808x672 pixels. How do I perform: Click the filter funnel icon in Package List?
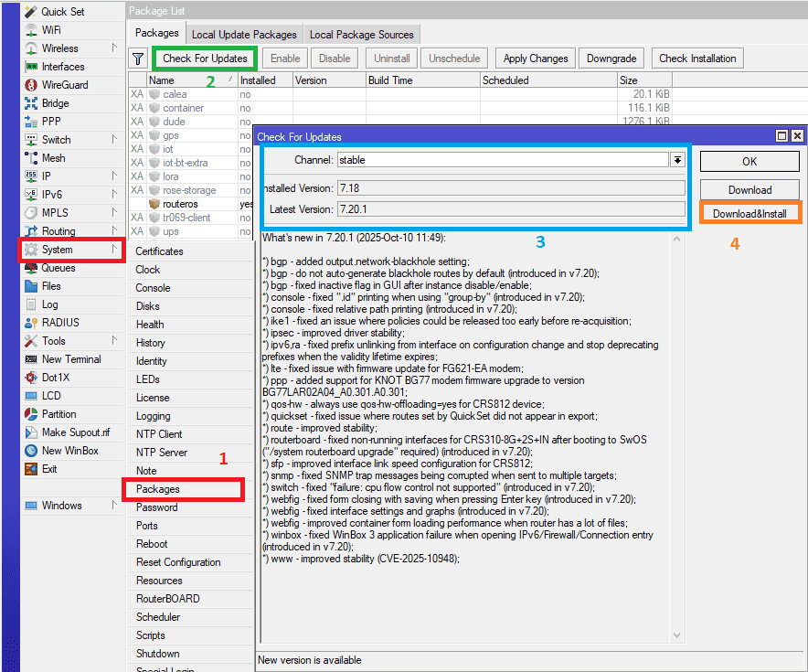pyautogui.click(x=138, y=59)
